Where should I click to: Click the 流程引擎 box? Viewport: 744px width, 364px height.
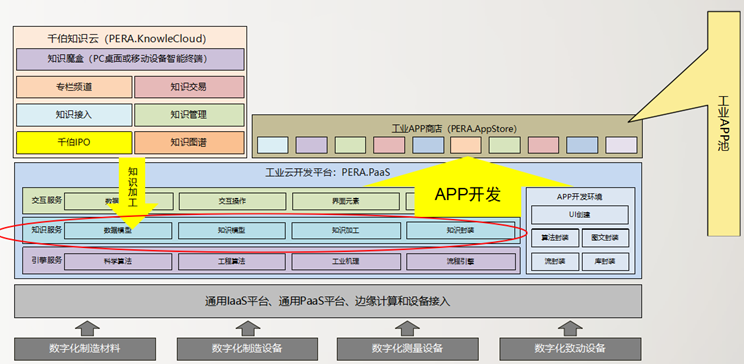pos(460,261)
